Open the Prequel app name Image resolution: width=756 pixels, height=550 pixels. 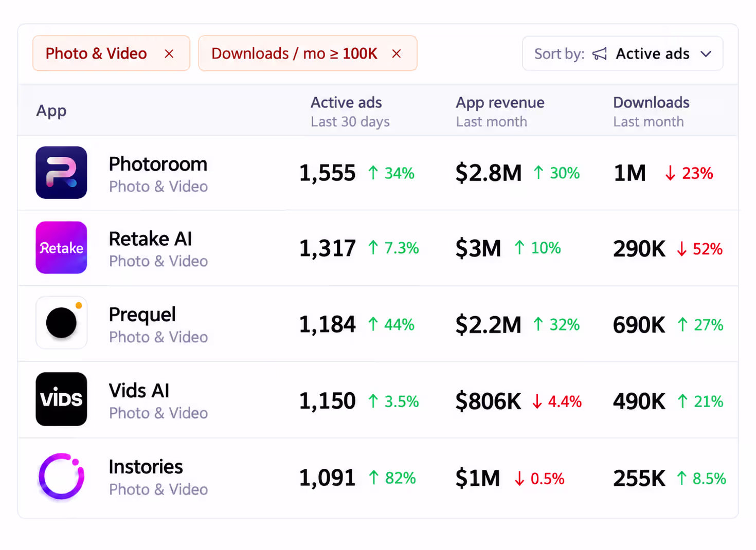[142, 315]
